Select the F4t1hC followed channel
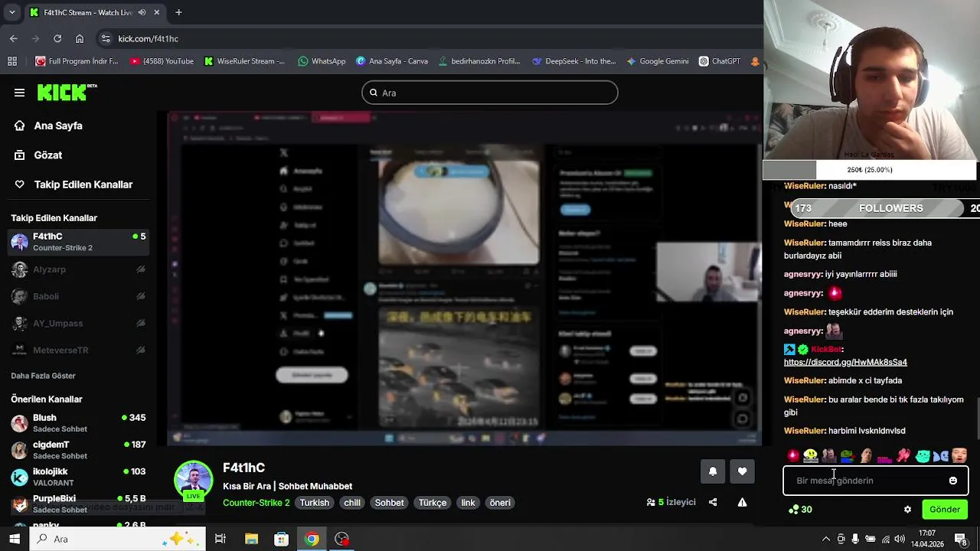 tap(77, 242)
